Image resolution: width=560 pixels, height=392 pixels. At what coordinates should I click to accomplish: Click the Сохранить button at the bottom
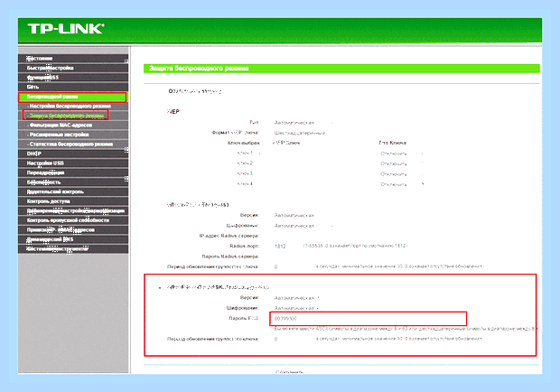click(x=290, y=372)
